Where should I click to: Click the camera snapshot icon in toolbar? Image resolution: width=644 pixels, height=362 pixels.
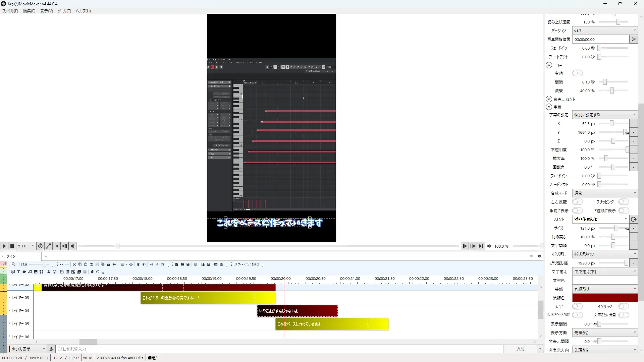click(x=216, y=264)
